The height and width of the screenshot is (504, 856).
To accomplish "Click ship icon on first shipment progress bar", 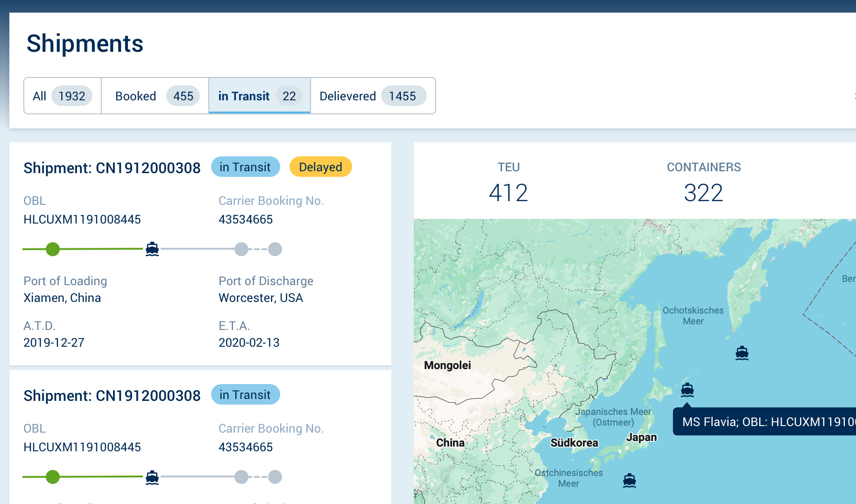I will (152, 249).
